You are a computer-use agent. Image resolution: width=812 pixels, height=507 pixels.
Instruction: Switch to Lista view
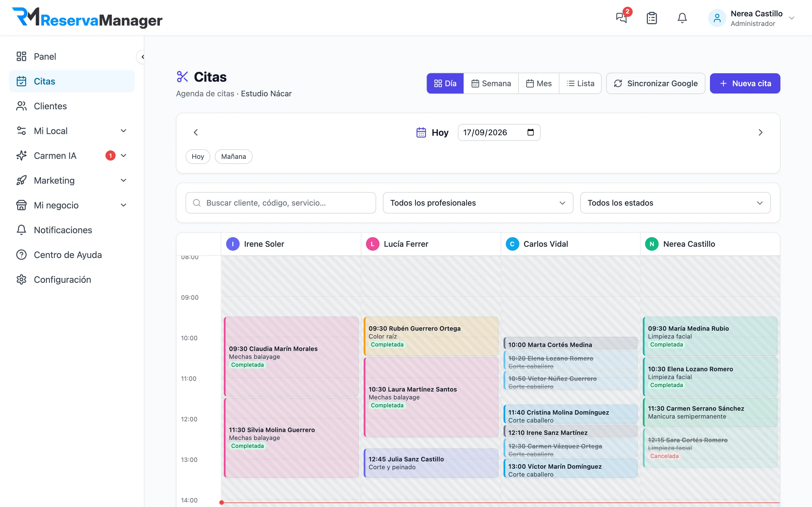[580, 83]
